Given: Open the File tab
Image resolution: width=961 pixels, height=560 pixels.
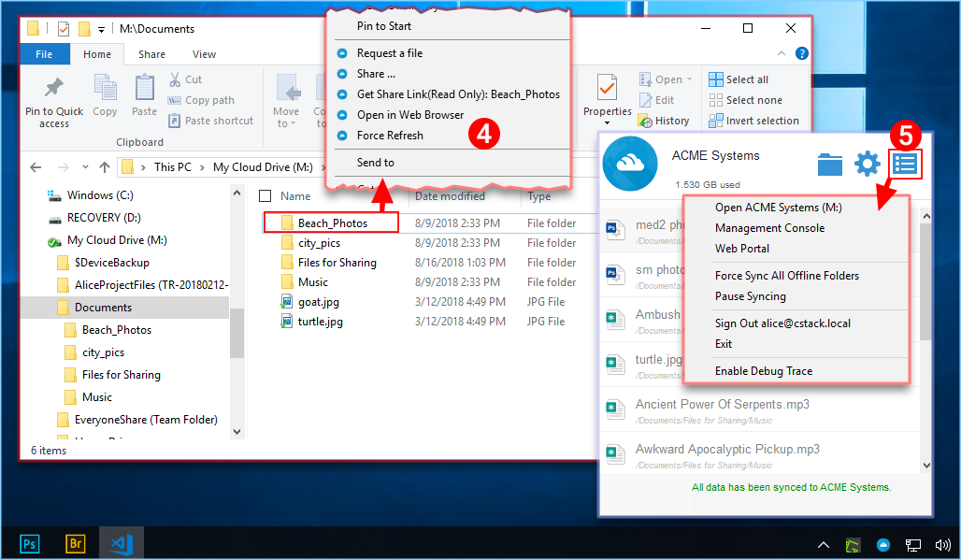Looking at the screenshot, I should click(x=44, y=54).
